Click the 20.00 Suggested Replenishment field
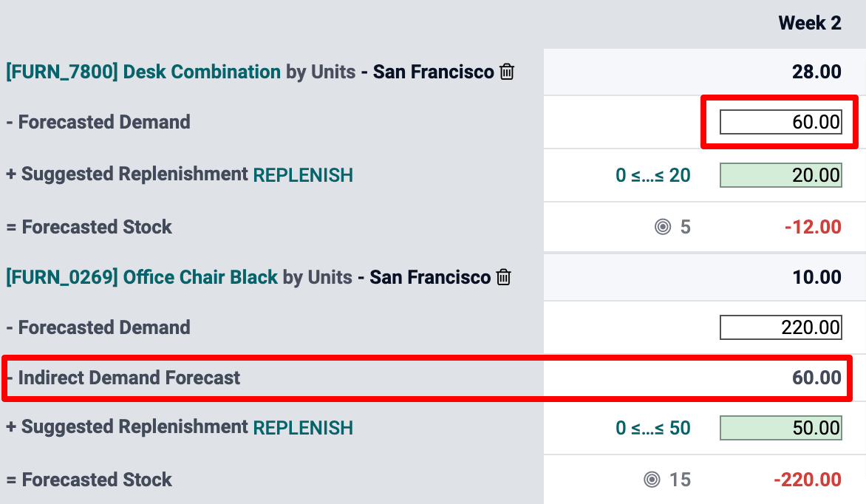Viewport: 866px width, 504px height. [x=780, y=175]
